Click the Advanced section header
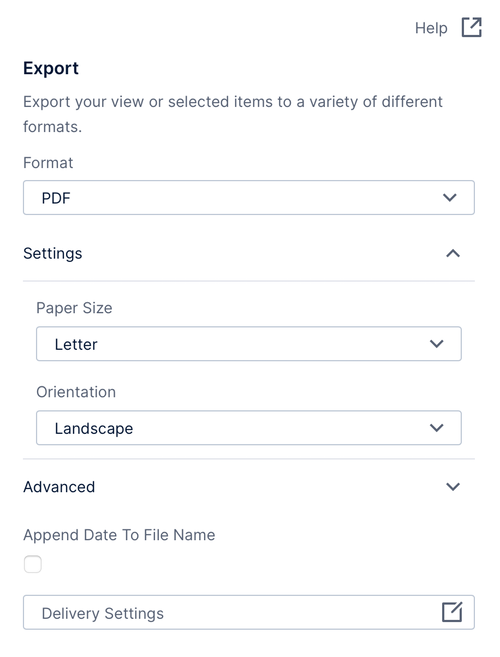This screenshot has height=657, width=500. coord(249,487)
